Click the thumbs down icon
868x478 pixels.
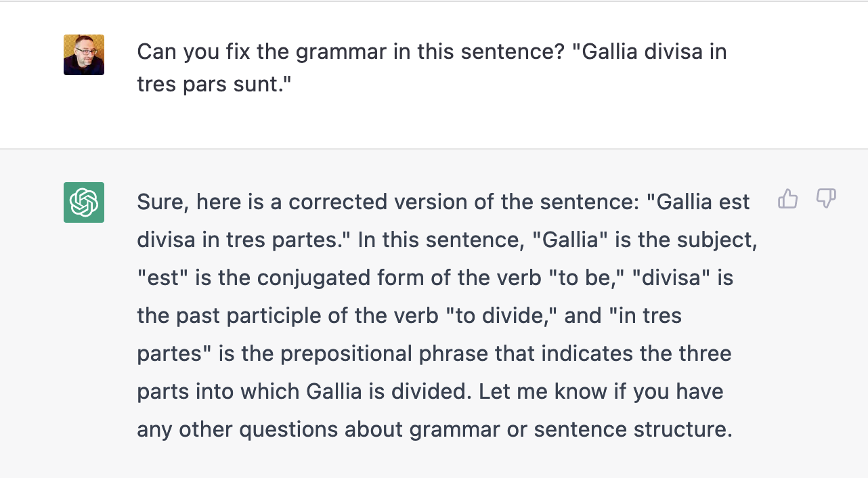pyautogui.click(x=826, y=199)
